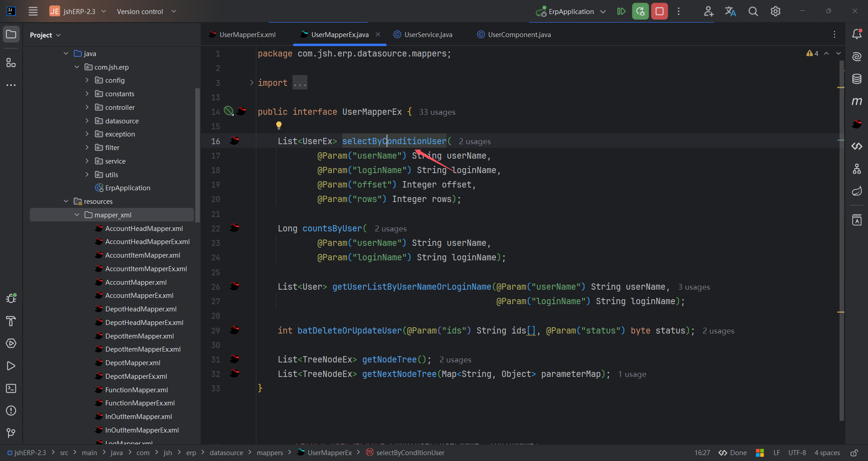Expand the config package folder
Image resolution: width=868 pixels, height=461 pixels.
pyautogui.click(x=87, y=80)
